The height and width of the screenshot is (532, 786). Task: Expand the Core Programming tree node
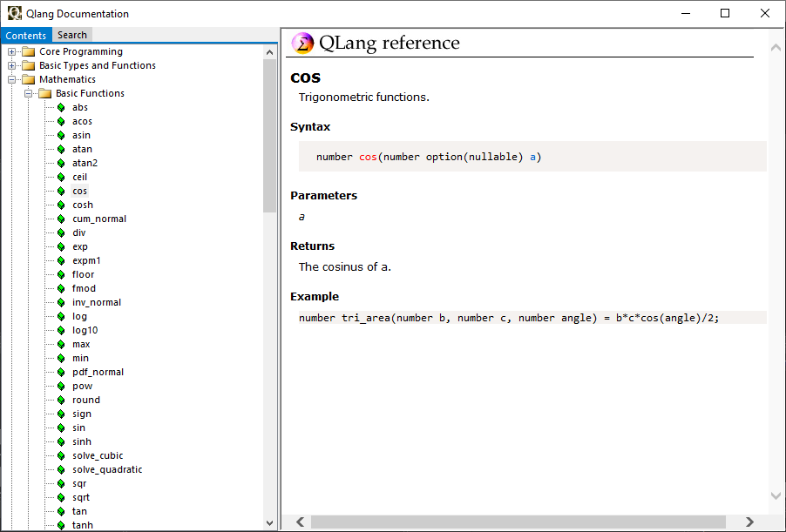click(x=11, y=51)
